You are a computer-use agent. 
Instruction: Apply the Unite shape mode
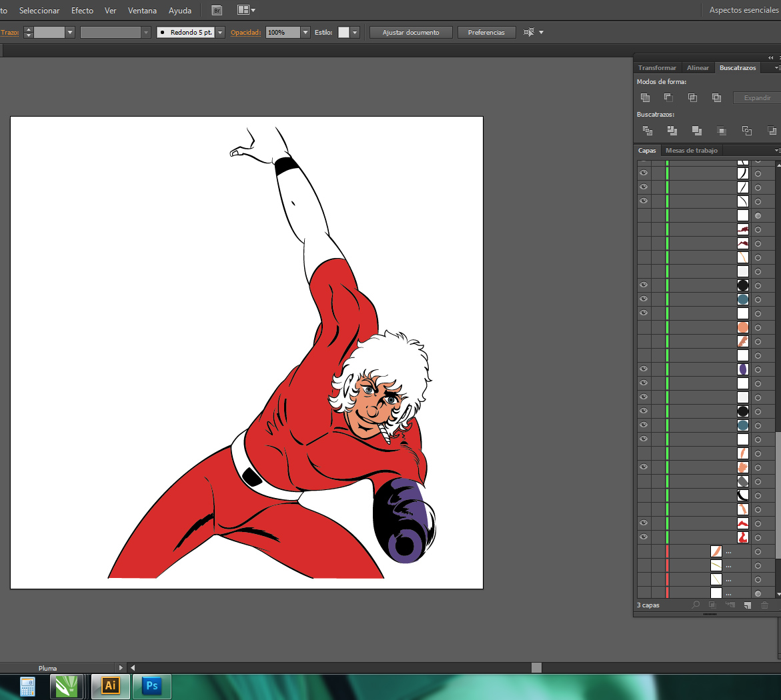click(645, 97)
